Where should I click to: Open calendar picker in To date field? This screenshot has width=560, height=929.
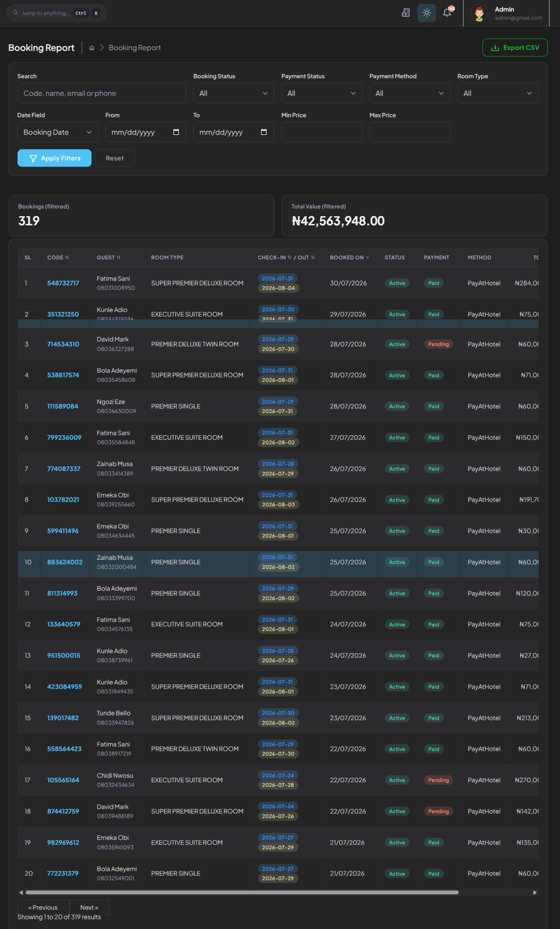[264, 132]
